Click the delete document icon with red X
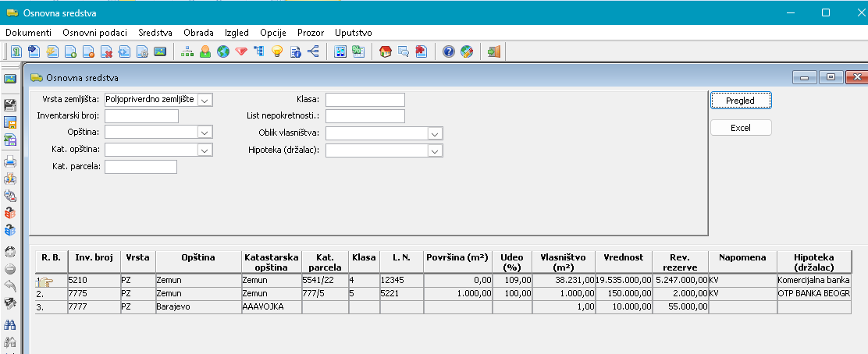The width and height of the screenshot is (868, 354). click(x=106, y=52)
